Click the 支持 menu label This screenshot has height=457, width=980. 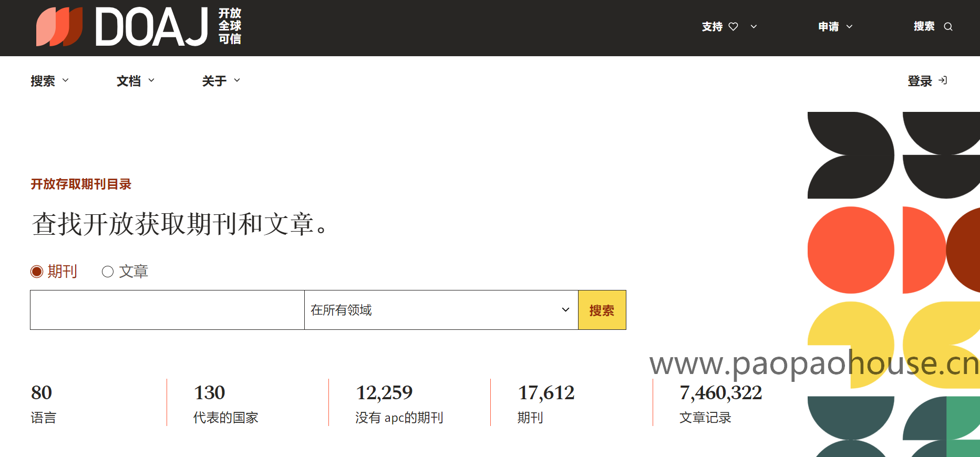click(712, 26)
